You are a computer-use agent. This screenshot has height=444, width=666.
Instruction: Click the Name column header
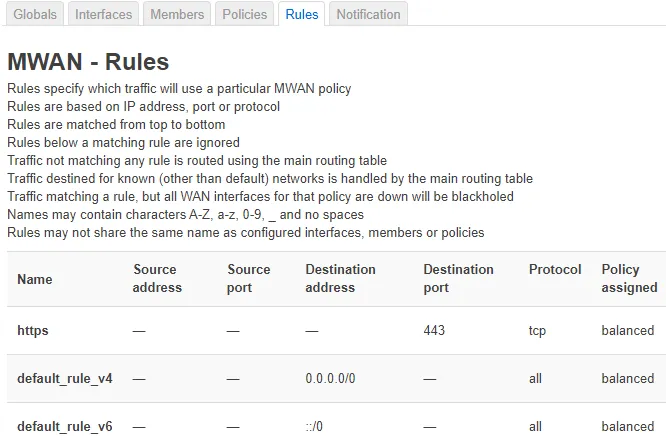pyautogui.click(x=35, y=279)
